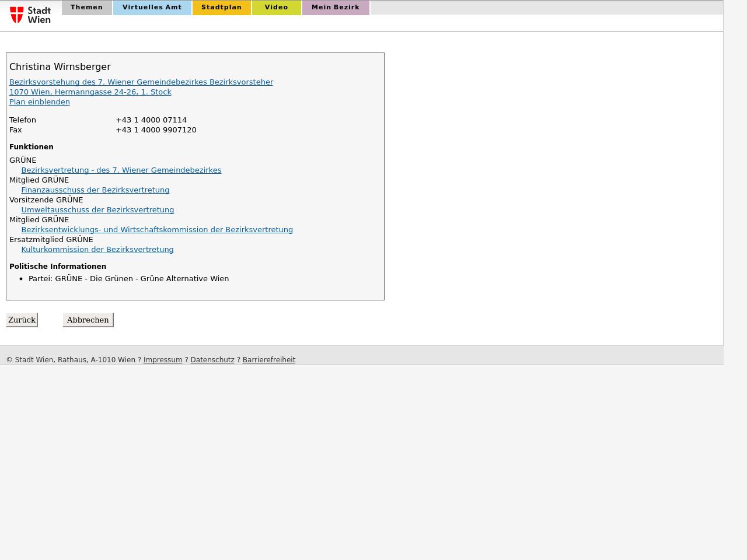Image resolution: width=747 pixels, height=560 pixels.
Task: Open Bezirksentwicklungs- und Wirtschaftskommission link
Action: tap(157, 230)
